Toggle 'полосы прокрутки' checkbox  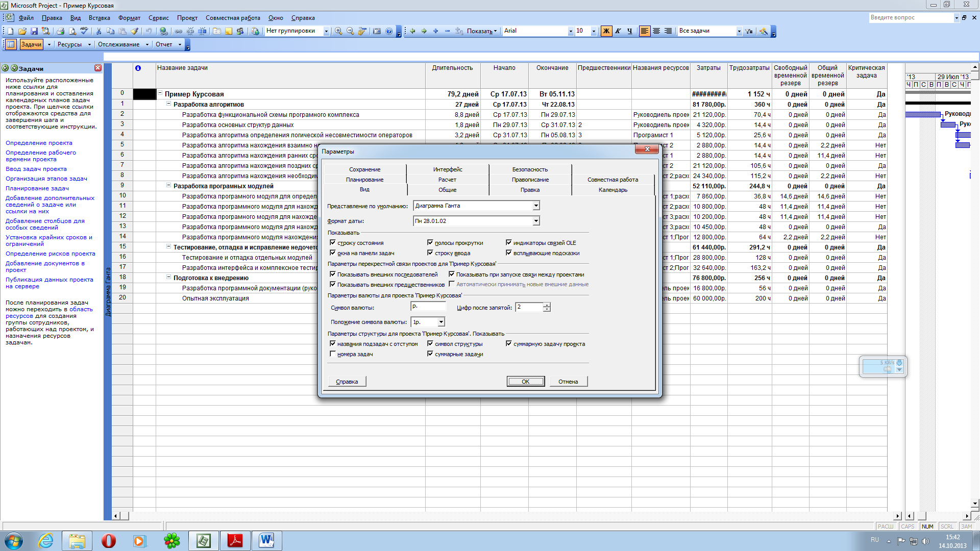coord(430,243)
